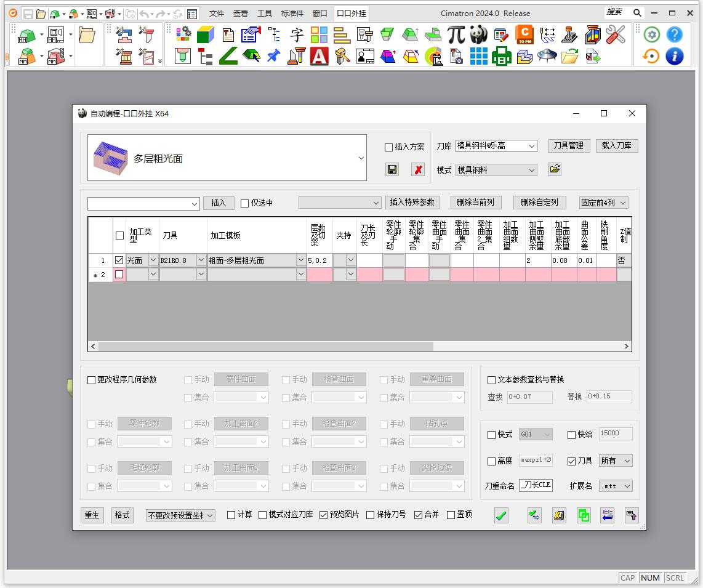703x588 pixels.
Task: Click the 刀具管理 button
Action: (x=568, y=146)
